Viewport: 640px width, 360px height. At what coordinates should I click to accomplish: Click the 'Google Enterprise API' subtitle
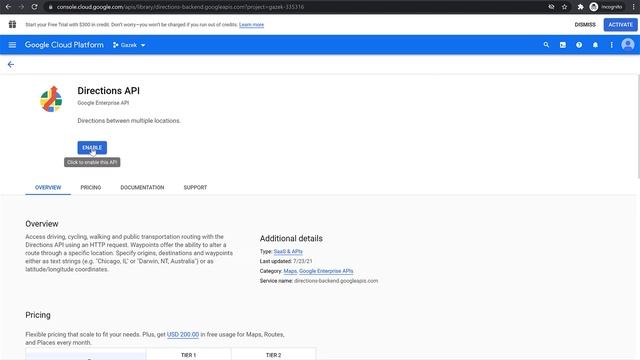tap(103, 103)
